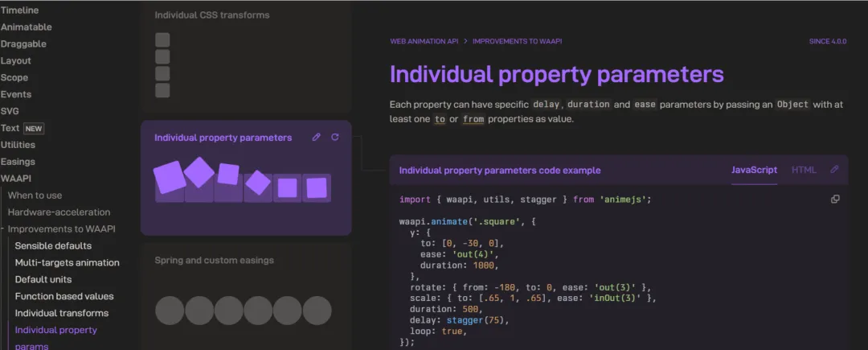
Task: Open the Text NEW sidebar item
Action: pos(23,128)
